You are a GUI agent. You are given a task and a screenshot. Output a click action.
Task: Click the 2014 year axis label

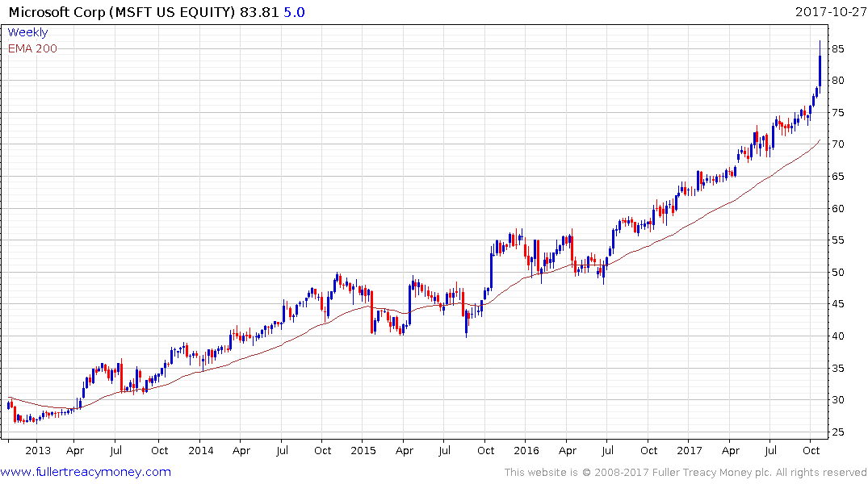pyautogui.click(x=200, y=450)
